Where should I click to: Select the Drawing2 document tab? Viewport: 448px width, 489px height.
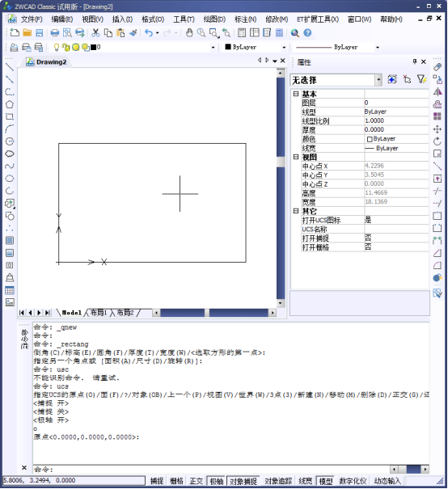pos(46,62)
